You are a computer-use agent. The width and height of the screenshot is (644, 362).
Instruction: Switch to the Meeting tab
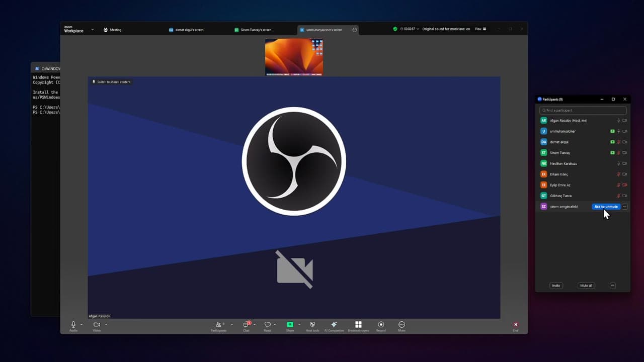(112, 30)
